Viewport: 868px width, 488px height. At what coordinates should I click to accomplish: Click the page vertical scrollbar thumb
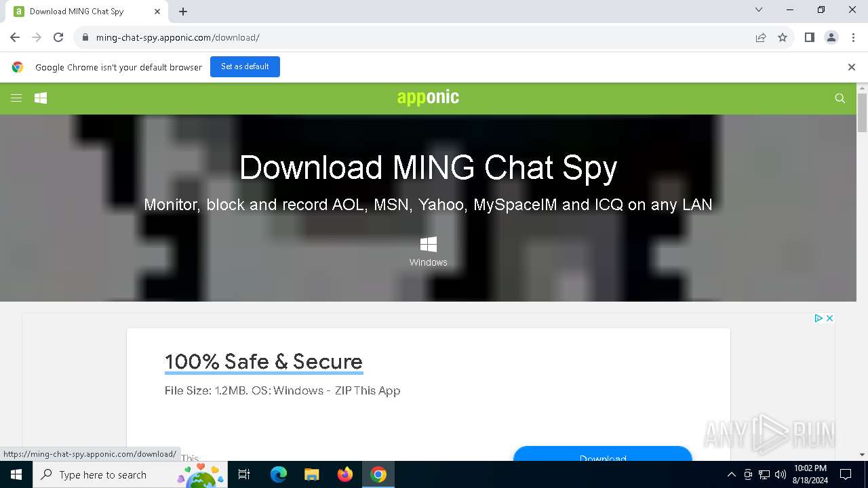coord(862,113)
